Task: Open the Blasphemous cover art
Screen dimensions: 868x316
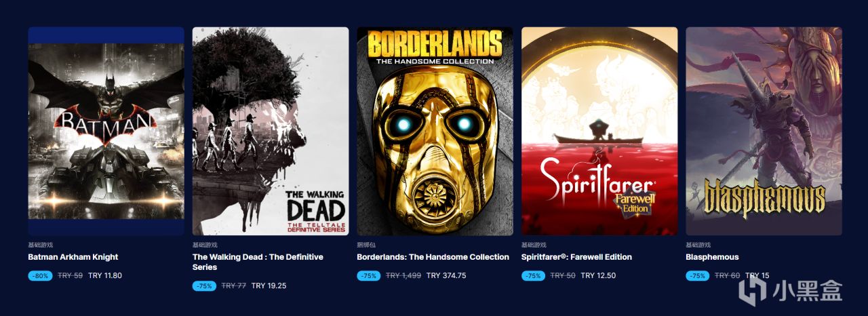Action: (764, 131)
